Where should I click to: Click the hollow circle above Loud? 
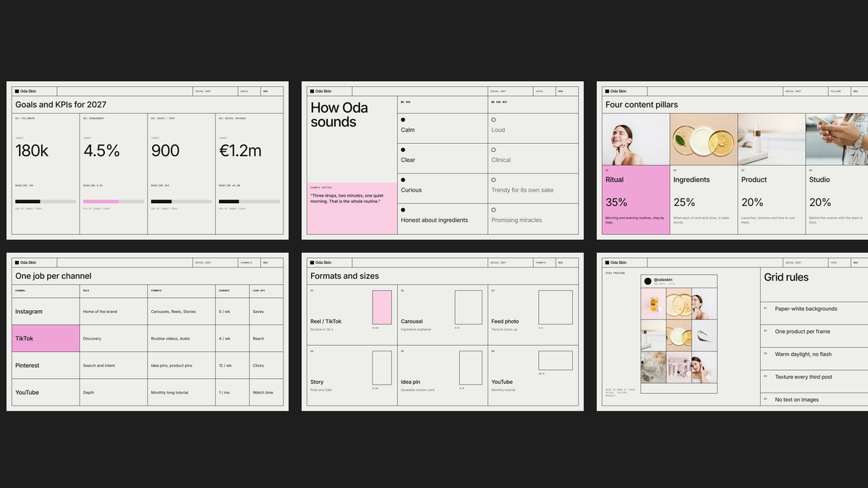click(493, 120)
